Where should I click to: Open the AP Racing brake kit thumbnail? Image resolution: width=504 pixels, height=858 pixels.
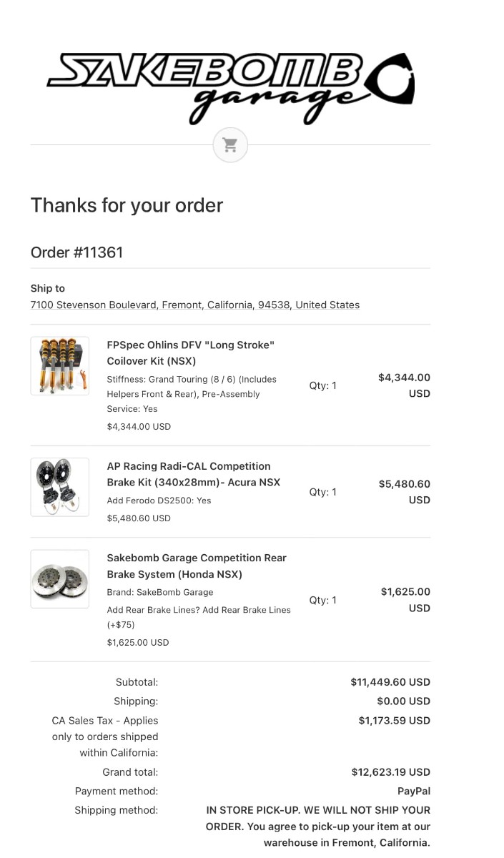click(x=60, y=487)
